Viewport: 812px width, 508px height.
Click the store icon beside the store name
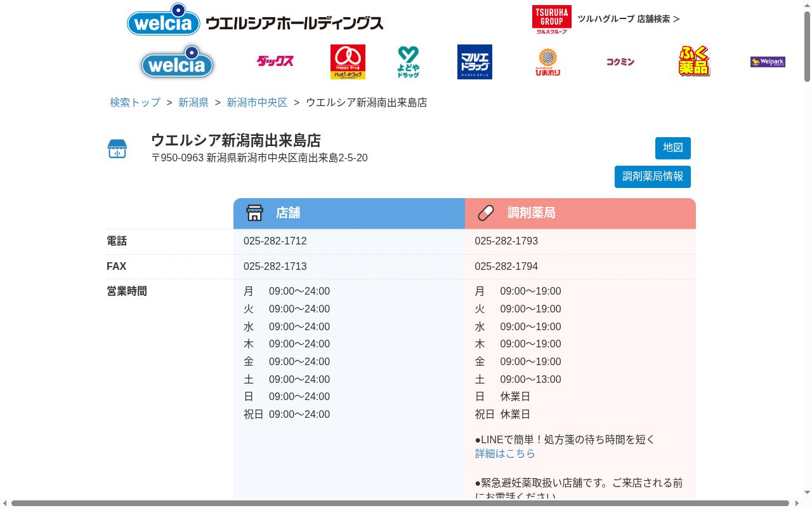(117, 149)
